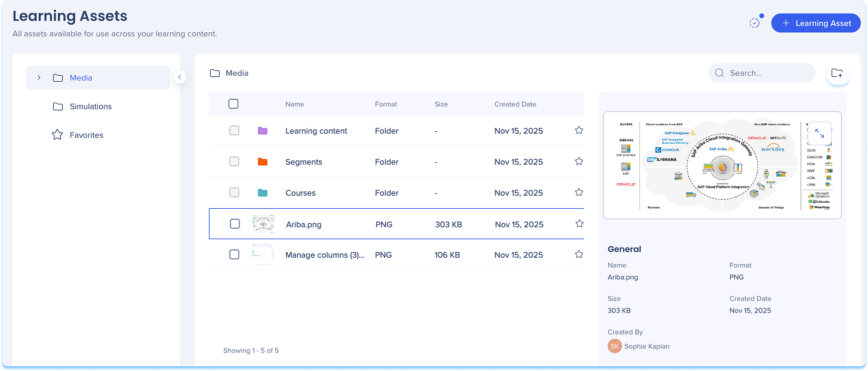Collapse the left sidebar panel
Viewport: 868px width, 371px height.
point(180,77)
